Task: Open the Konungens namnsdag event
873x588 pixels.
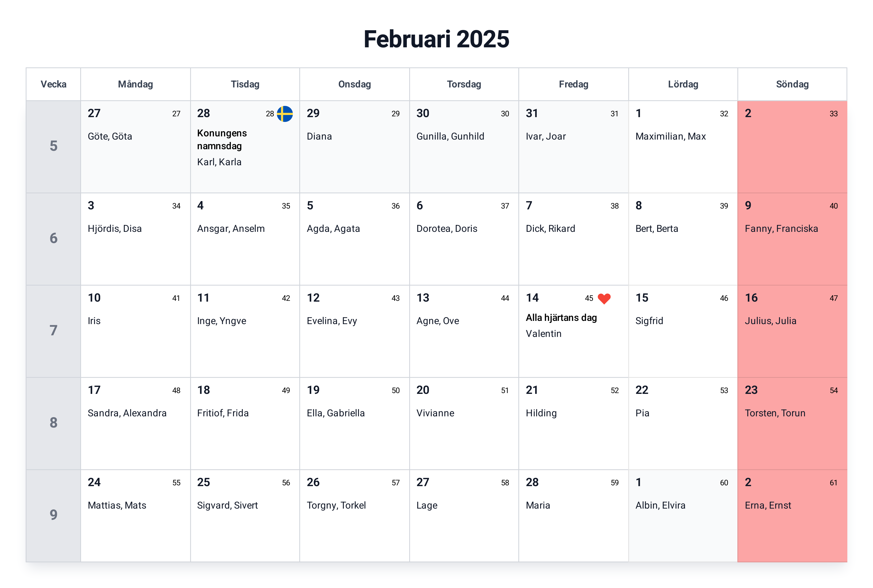Action: (222, 140)
